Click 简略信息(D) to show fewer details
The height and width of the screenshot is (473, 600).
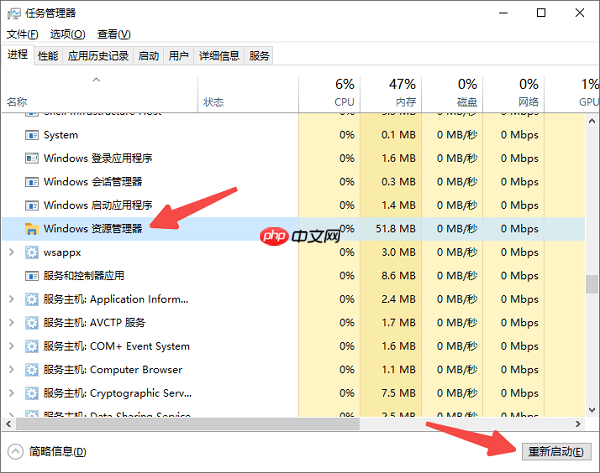pos(58,452)
